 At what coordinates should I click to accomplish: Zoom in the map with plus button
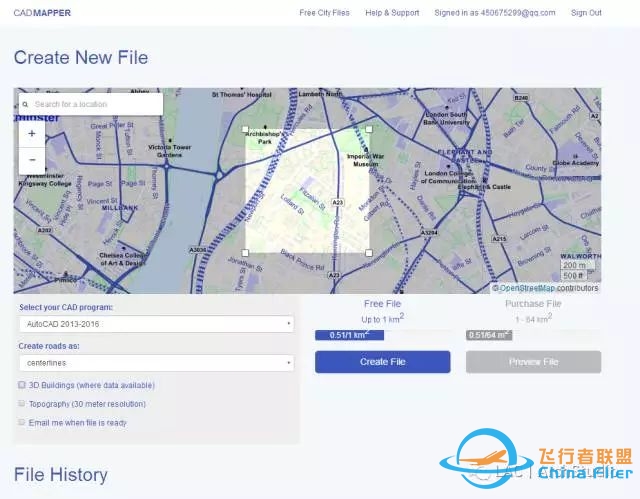pos(32,133)
